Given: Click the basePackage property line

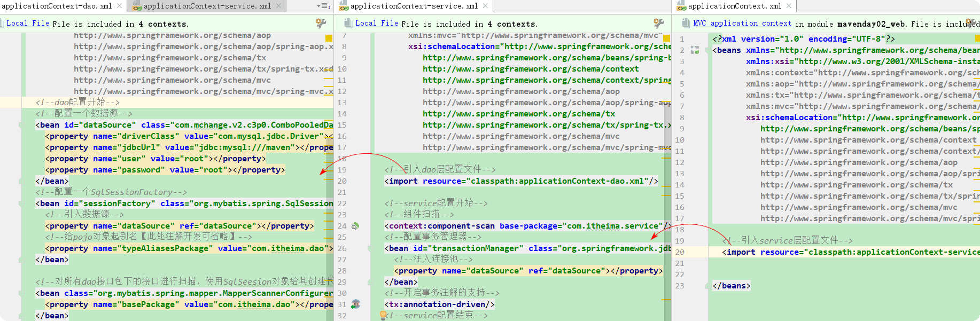Looking at the screenshot, I should coord(189,304).
